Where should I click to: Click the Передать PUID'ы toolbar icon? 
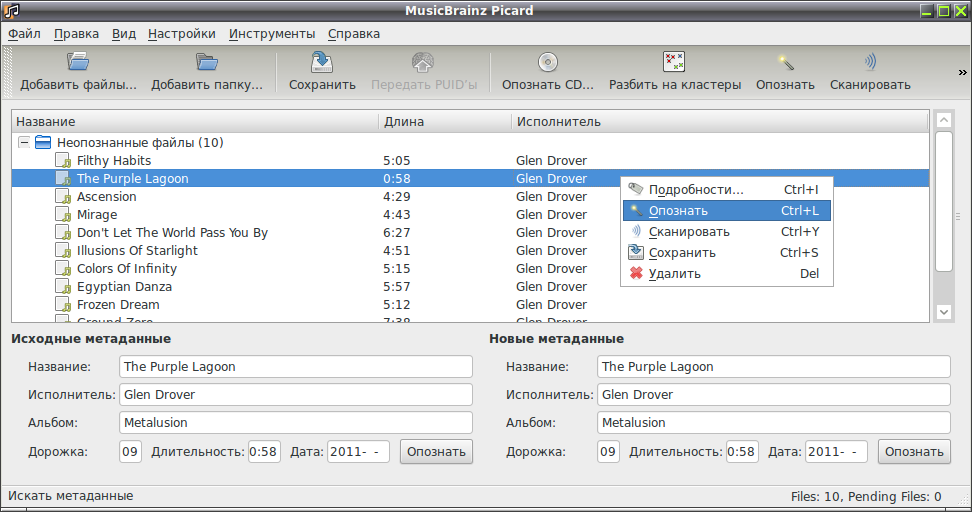tap(423, 62)
